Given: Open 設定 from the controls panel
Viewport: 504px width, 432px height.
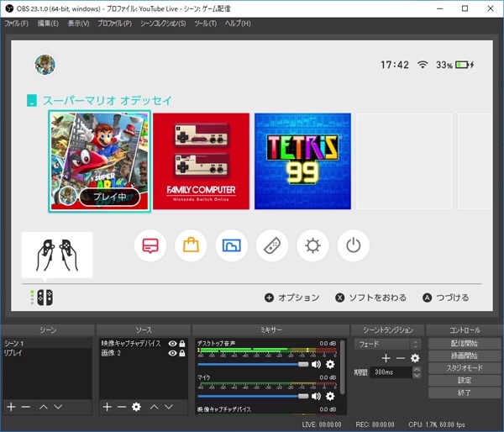Looking at the screenshot, I should [x=465, y=380].
